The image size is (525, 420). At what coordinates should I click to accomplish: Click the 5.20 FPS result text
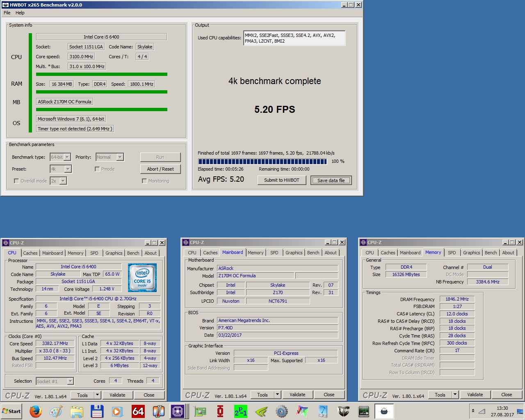point(274,110)
